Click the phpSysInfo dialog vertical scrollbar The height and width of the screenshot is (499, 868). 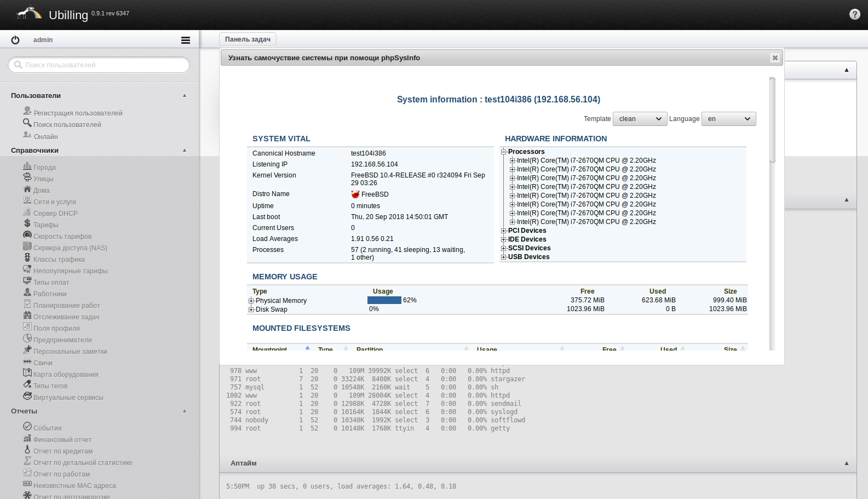tap(772, 121)
